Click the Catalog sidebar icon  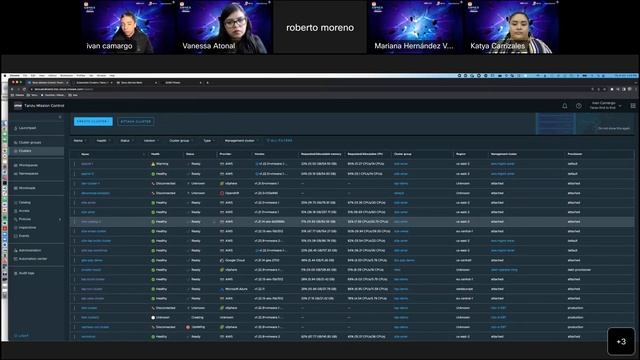[16, 202]
